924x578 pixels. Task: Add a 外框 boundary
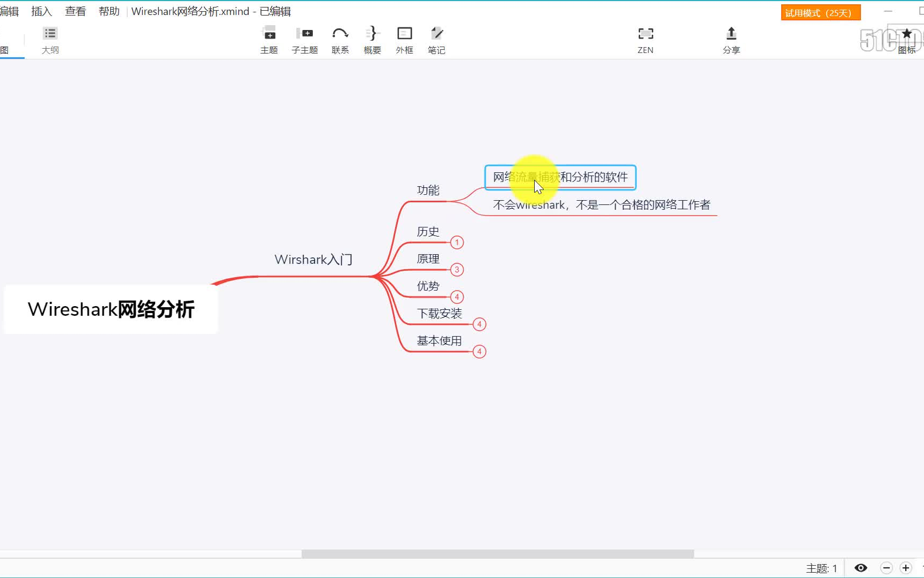(404, 41)
